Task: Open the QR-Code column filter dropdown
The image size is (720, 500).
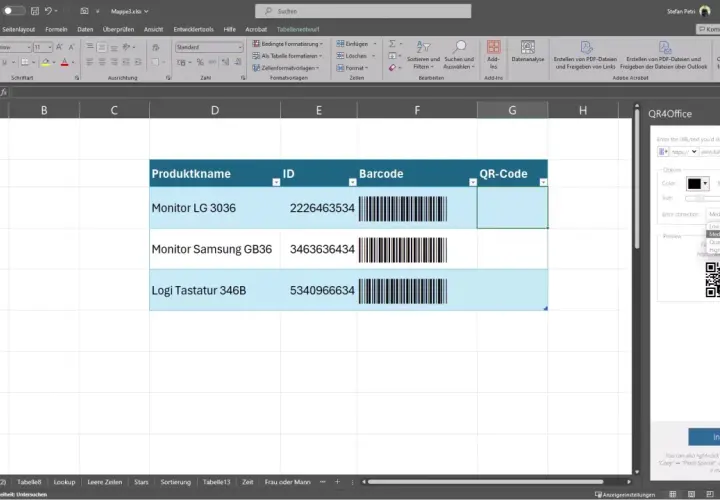Action: 543,182
